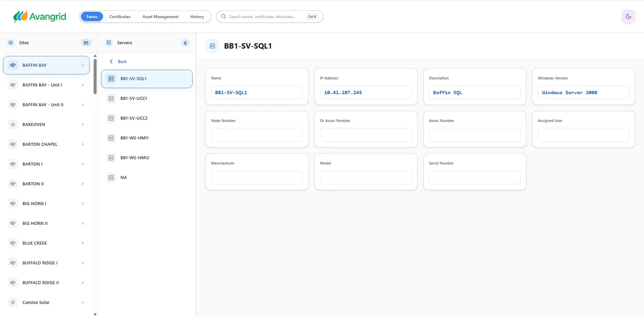Click the search magnifier icon
Screen dimensions: 644x317
[223, 16]
